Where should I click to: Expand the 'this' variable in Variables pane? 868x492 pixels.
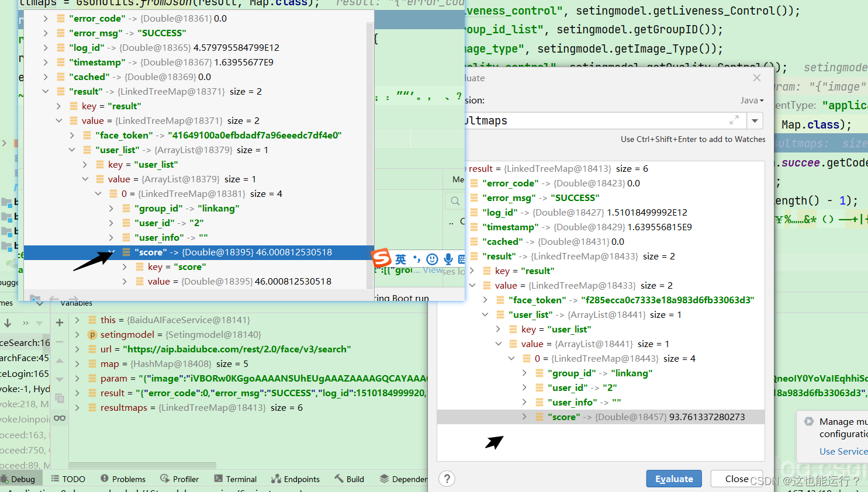point(77,320)
